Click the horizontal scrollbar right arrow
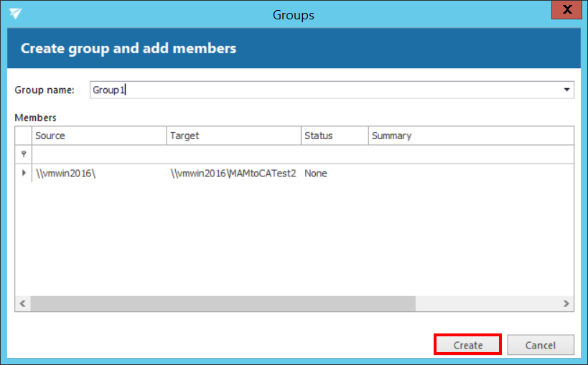Screen dimensions: 588x365 (x=566, y=304)
